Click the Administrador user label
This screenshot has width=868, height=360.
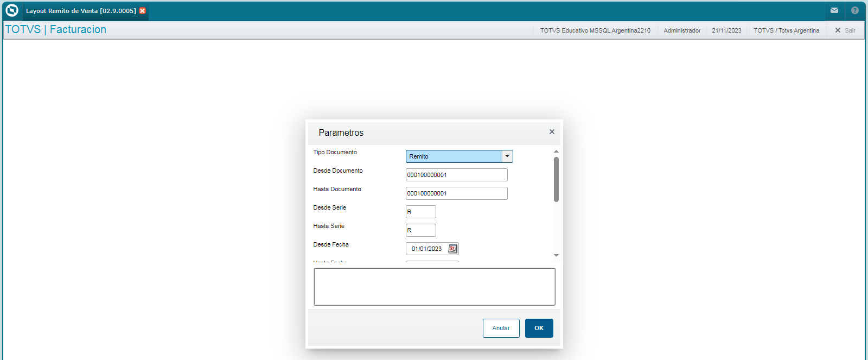pos(682,30)
